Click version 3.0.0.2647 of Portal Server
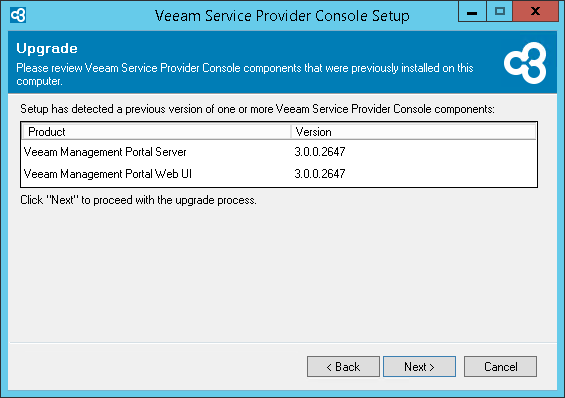This screenshot has height=398, width=565. (x=320, y=152)
